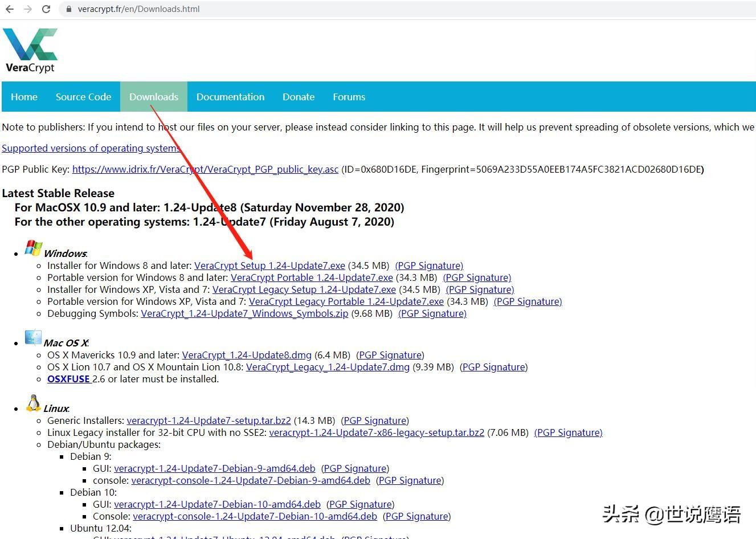Open the Documentation page

[230, 96]
